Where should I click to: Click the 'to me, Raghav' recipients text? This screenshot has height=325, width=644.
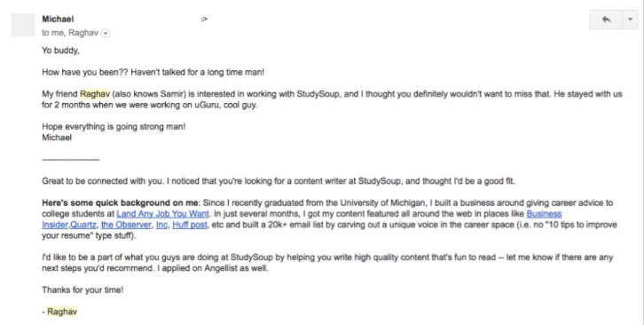[70, 33]
